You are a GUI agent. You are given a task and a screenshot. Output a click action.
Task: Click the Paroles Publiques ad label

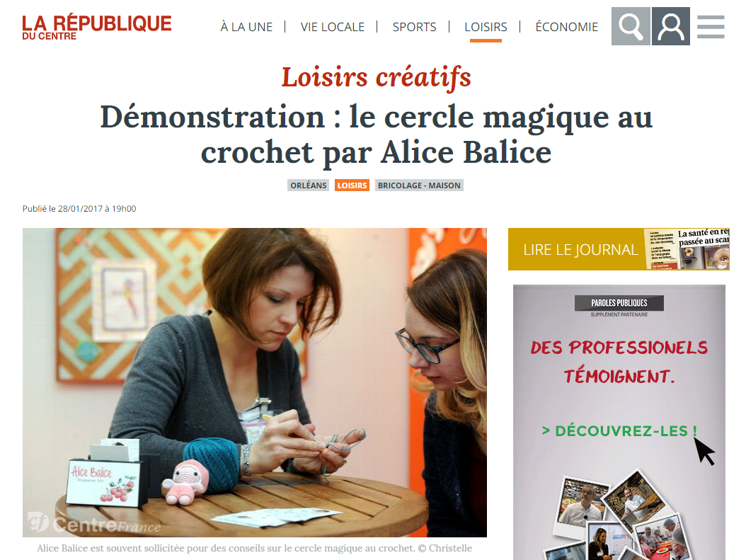tap(619, 303)
